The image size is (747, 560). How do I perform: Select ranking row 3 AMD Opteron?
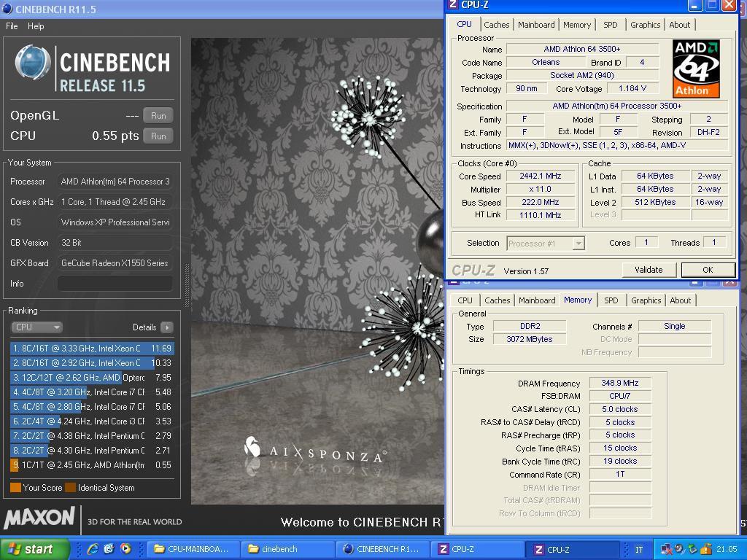pos(91,378)
